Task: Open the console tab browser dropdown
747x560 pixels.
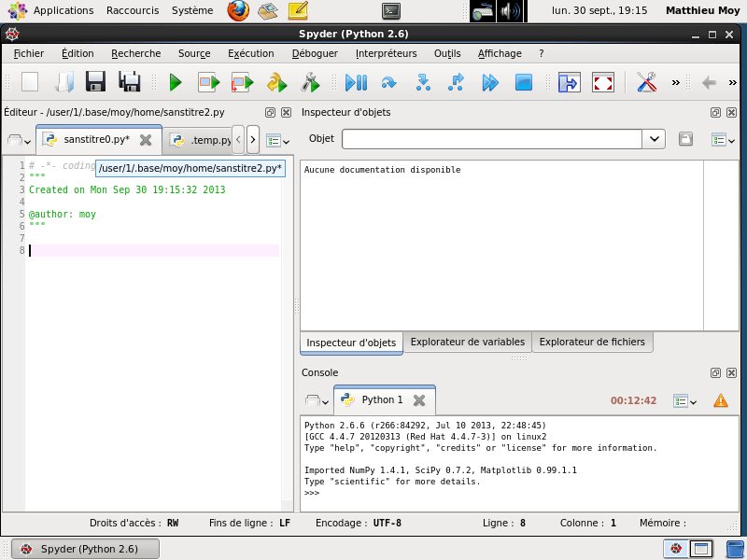Action: [x=317, y=400]
